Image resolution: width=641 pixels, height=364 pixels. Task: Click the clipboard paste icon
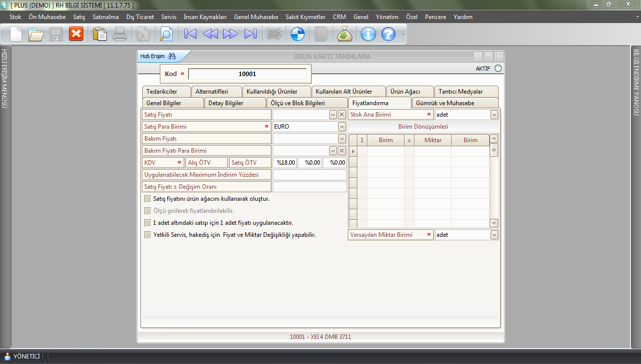(x=100, y=34)
